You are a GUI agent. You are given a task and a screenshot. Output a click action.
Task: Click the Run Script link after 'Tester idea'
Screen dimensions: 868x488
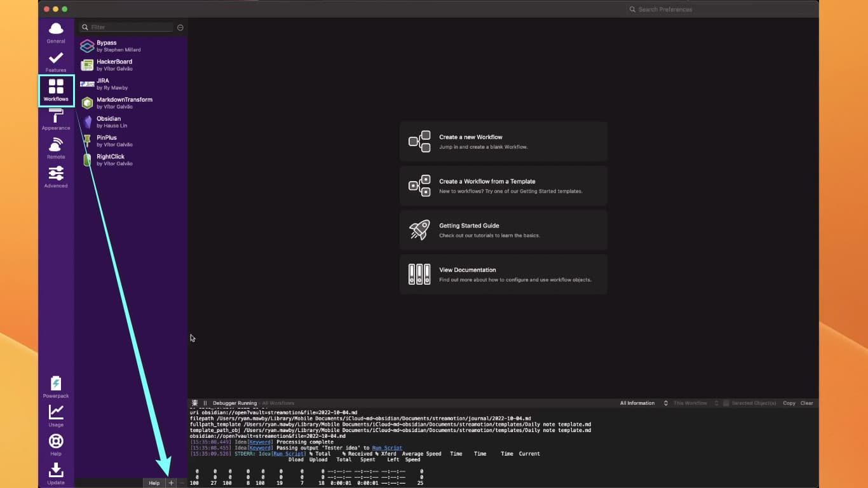coord(387,448)
